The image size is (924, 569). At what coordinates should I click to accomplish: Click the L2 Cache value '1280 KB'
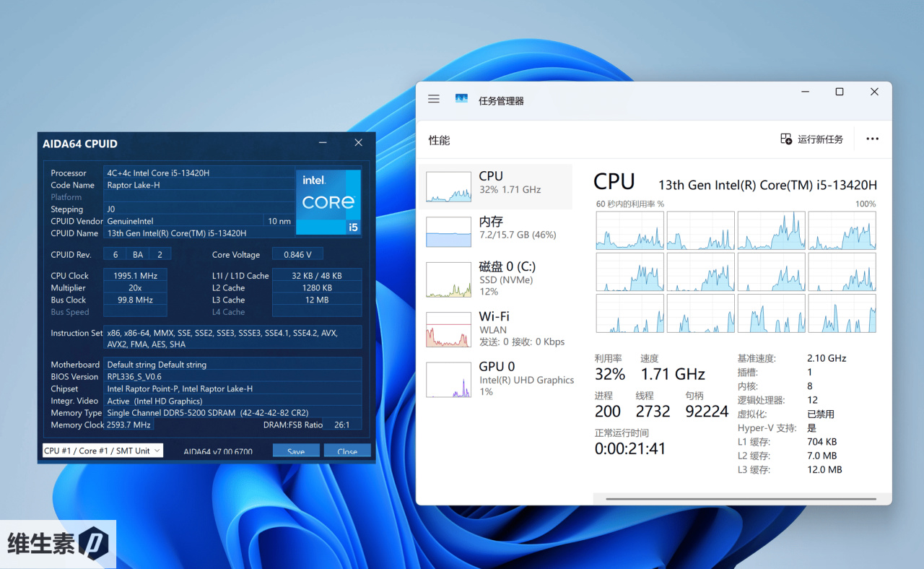coord(317,288)
